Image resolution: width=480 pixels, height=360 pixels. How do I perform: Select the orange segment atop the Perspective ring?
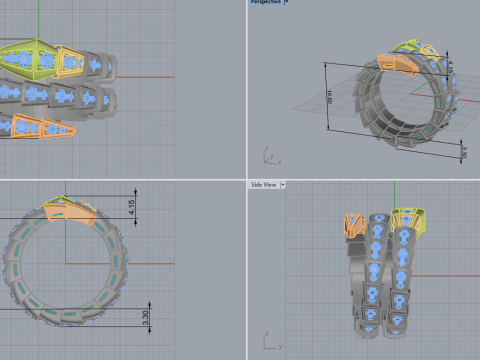point(397,65)
